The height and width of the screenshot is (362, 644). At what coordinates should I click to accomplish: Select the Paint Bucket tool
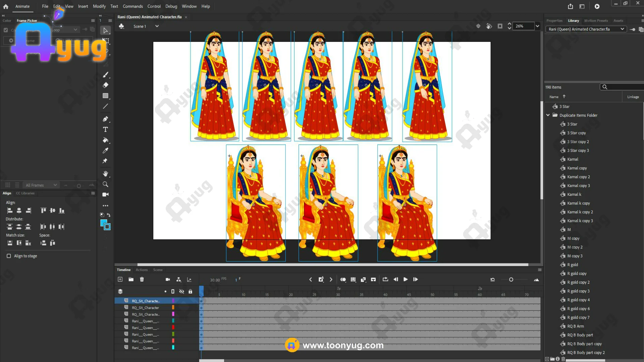coord(105,140)
